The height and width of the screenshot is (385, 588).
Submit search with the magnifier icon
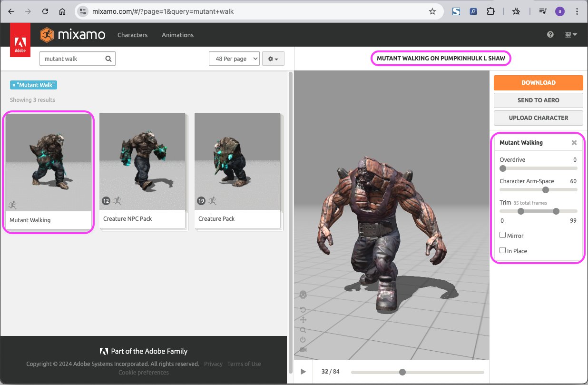tap(108, 59)
